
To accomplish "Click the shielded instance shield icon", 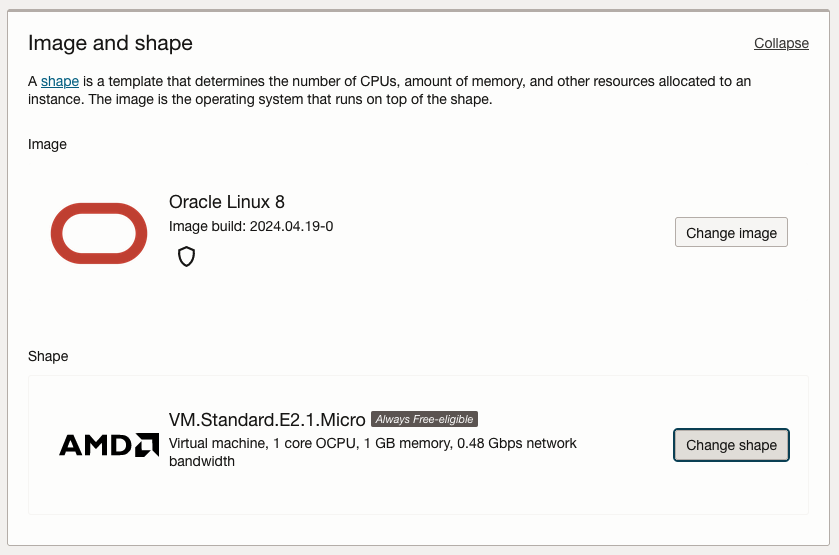I will (x=186, y=257).
